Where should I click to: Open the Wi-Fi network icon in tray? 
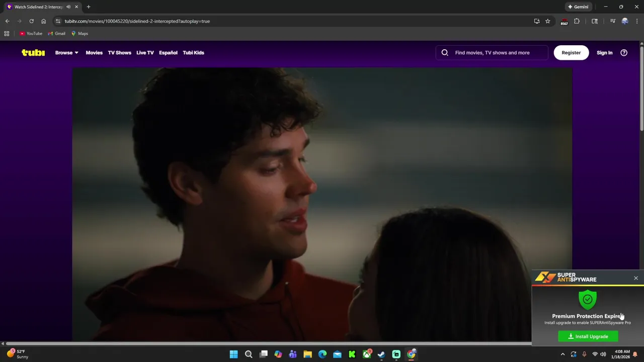click(595, 354)
